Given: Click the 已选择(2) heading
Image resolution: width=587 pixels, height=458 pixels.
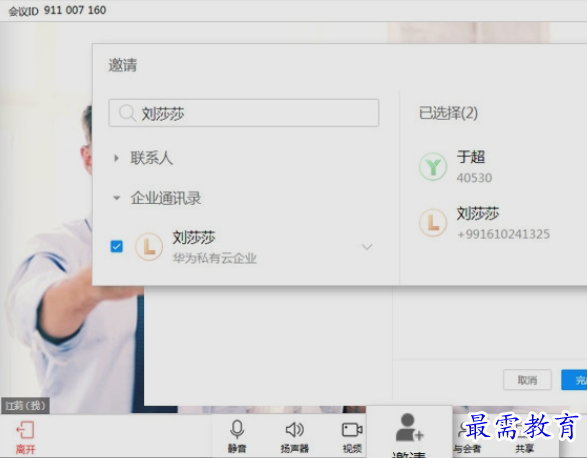Looking at the screenshot, I should tap(448, 113).
